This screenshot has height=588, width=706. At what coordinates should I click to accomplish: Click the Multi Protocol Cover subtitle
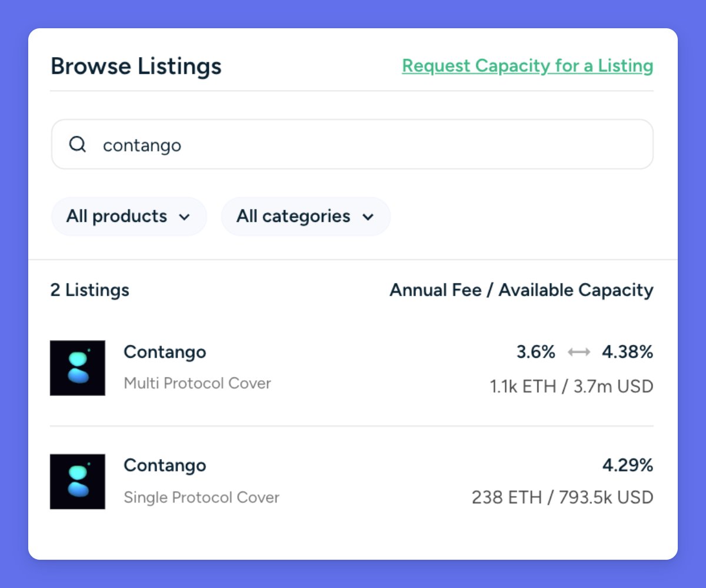(x=197, y=383)
